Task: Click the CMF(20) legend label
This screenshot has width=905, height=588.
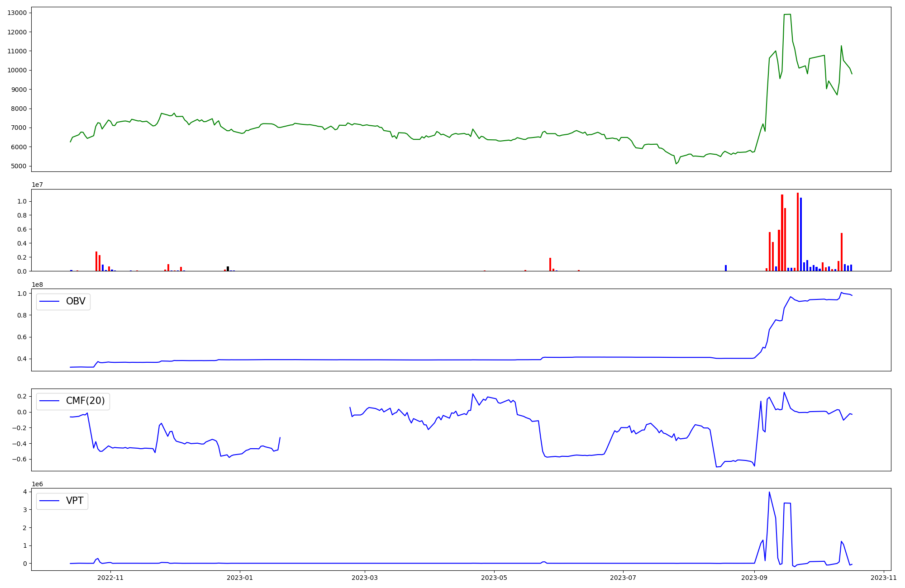Action: pyautogui.click(x=85, y=401)
